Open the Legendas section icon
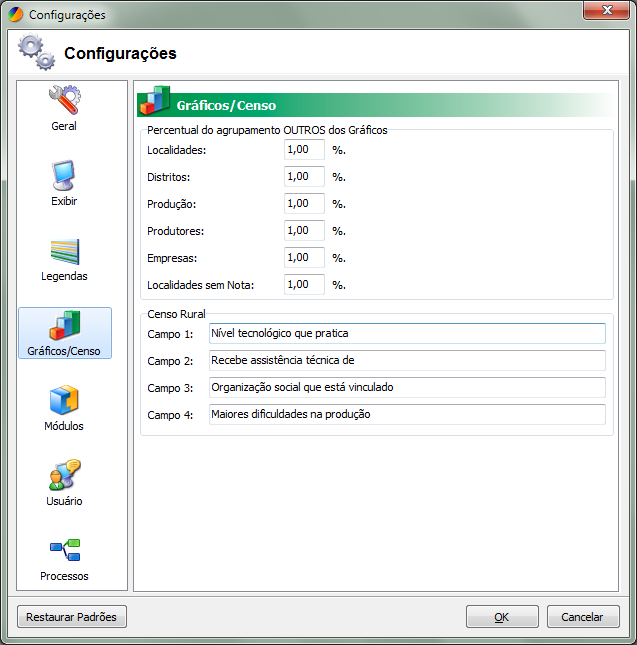The image size is (637, 645). [x=64, y=251]
